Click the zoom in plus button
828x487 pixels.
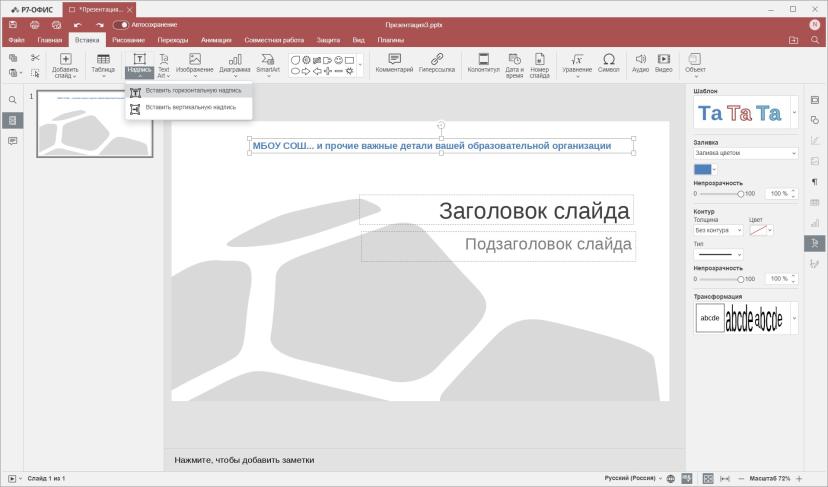799,479
